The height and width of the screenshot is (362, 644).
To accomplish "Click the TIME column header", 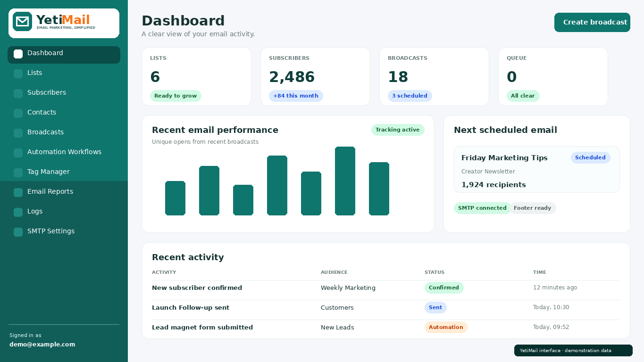I will 540,272.
